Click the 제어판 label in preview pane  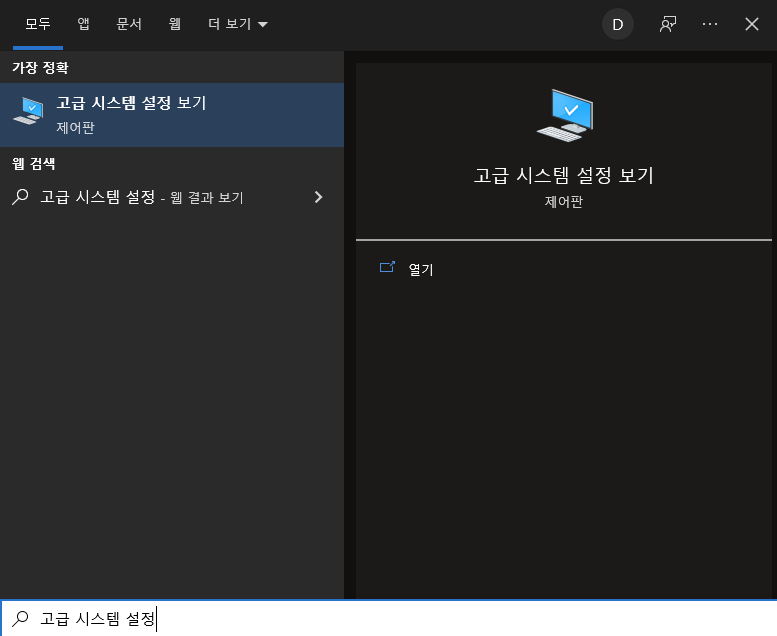click(x=564, y=202)
